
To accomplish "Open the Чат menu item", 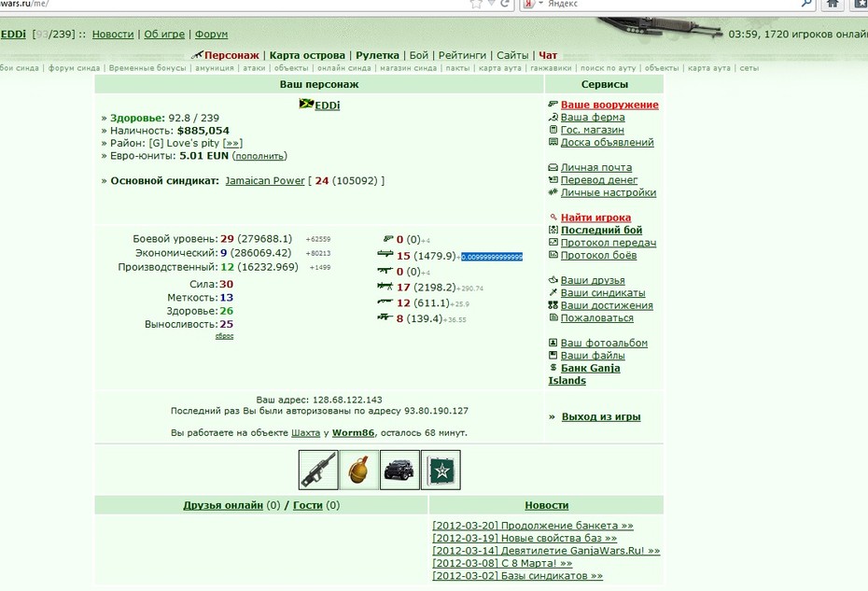I will 548,55.
